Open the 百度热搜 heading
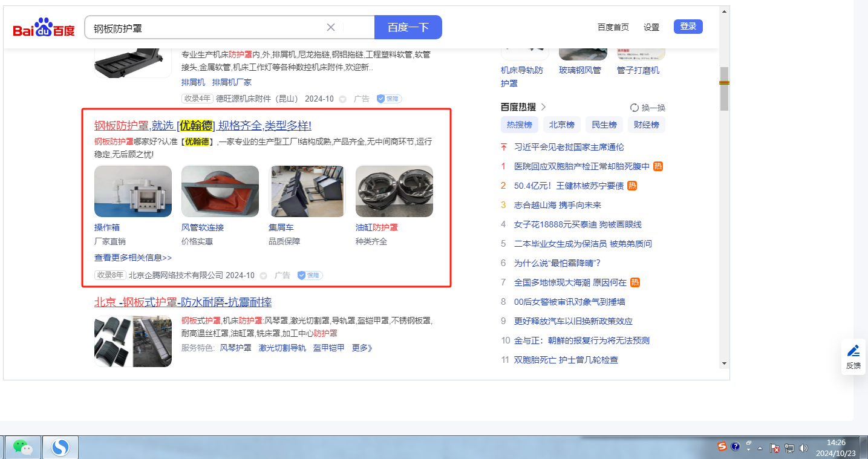This screenshot has width=868, height=459. [x=518, y=107]
